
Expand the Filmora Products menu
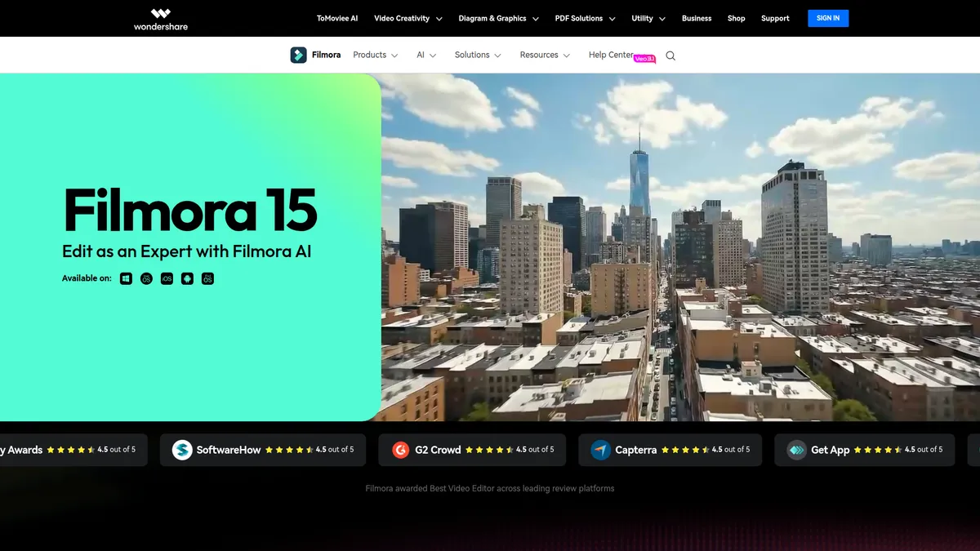click(375, 55)
